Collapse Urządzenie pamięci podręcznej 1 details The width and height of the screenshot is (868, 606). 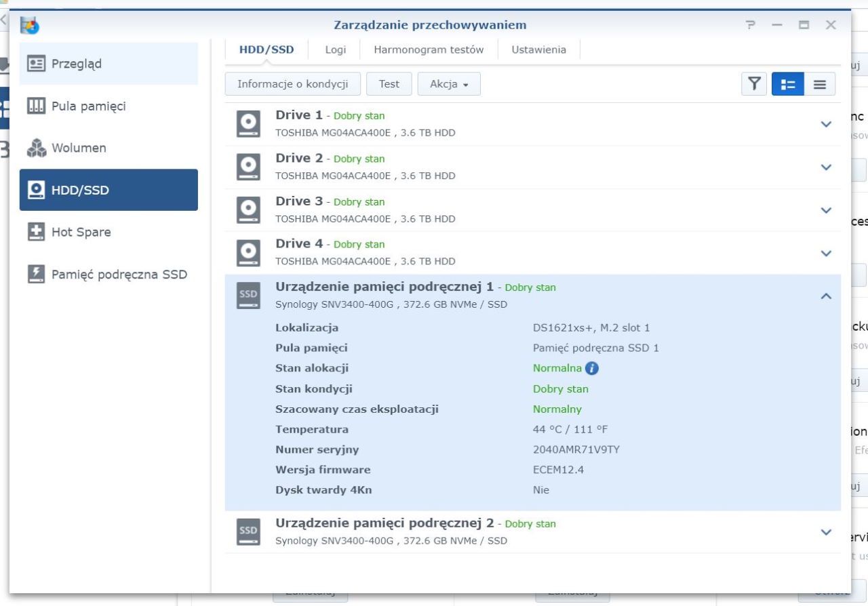pos(826,296)
